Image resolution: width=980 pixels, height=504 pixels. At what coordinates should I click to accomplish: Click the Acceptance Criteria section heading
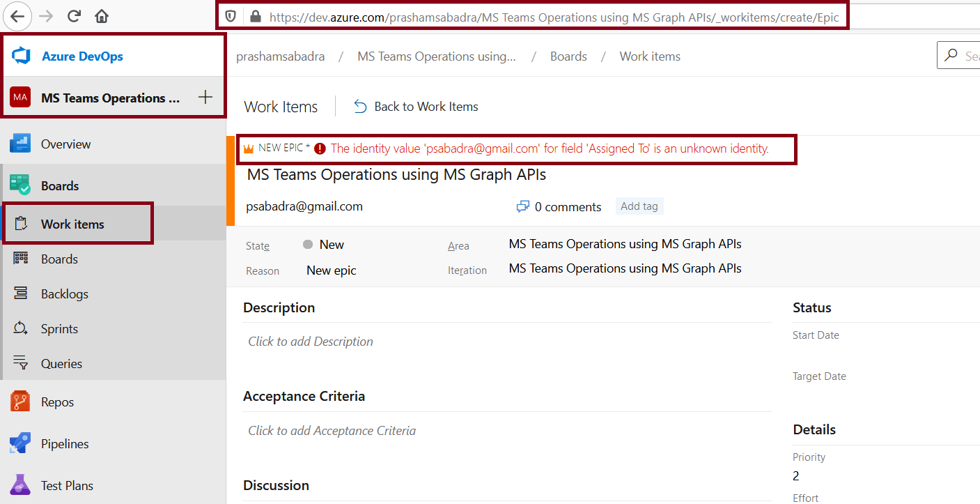click(x=304, y=396)
